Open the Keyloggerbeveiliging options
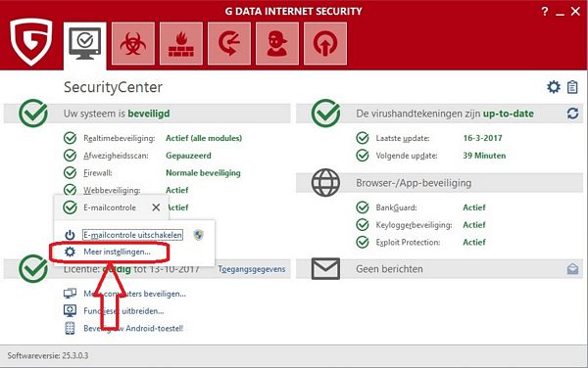Image resolution: width=588 pixels, height=368 pixels. click(414, 225)
